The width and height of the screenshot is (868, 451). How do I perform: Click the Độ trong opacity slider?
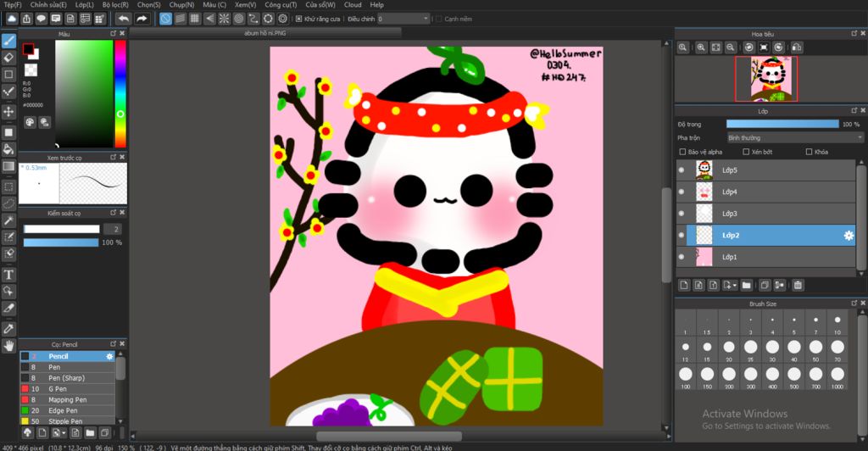tap(782, 125)
